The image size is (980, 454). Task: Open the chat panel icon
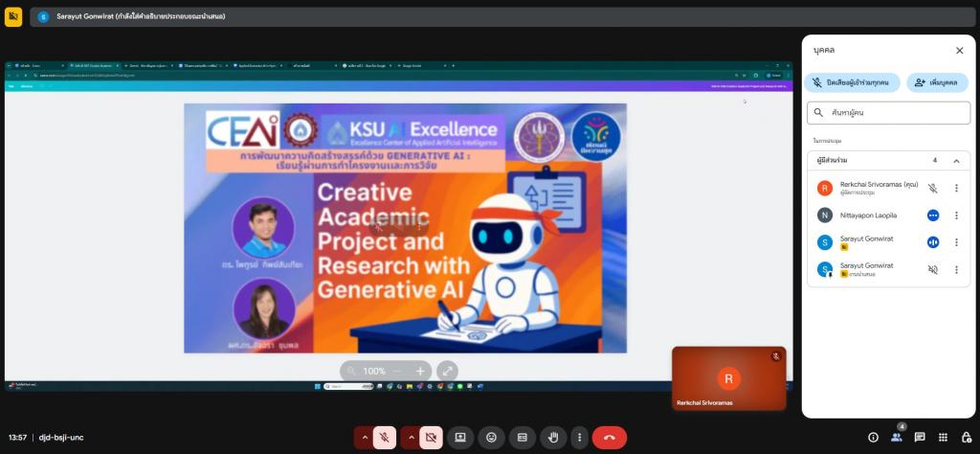pos(920,438)
